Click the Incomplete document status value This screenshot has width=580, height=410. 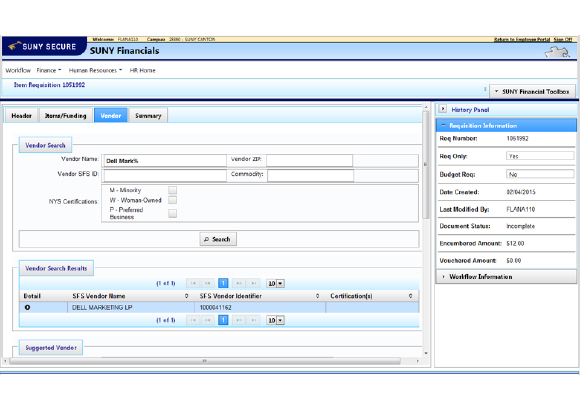(x=520, y=226)
